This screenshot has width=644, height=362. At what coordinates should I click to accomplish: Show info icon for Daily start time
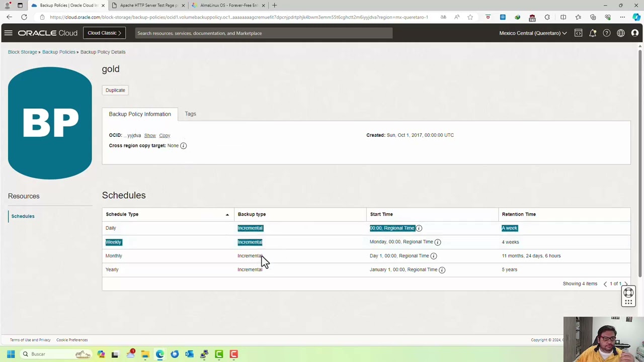pos(419,228)
